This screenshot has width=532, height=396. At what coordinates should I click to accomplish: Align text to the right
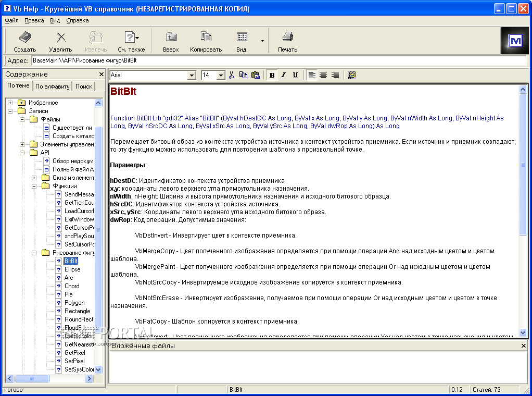point(335,75)
